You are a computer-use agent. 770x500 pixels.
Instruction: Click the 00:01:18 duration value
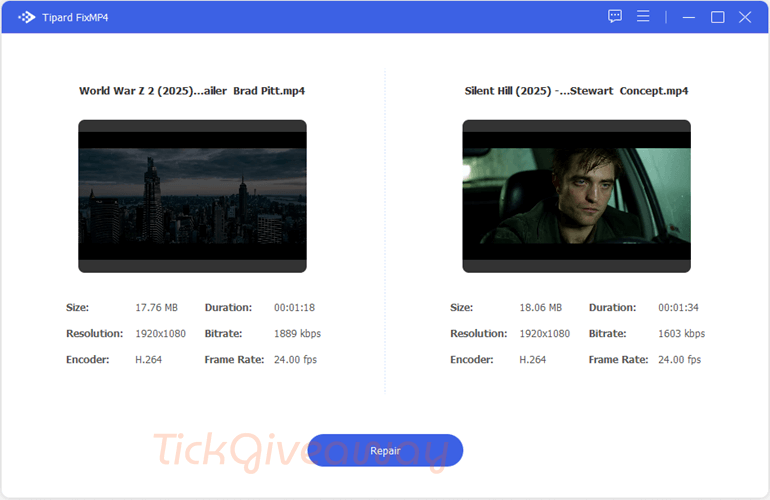[x=295, y=307]
